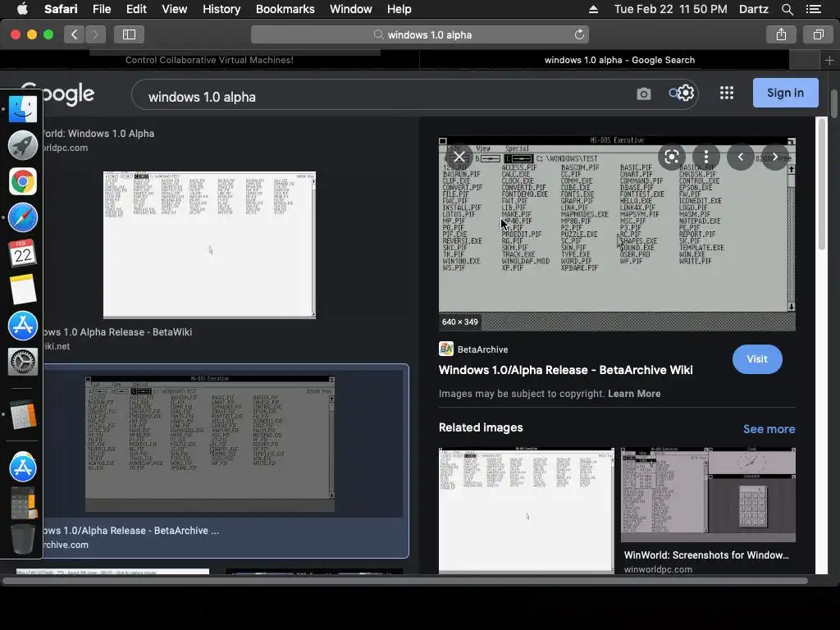
Task: Go forward with Safari forward arrow
Action: point(95,34)
